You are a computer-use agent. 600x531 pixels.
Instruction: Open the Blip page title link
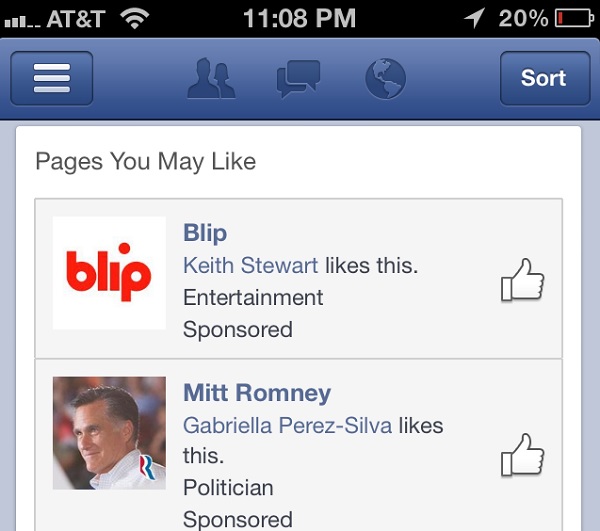205,233
